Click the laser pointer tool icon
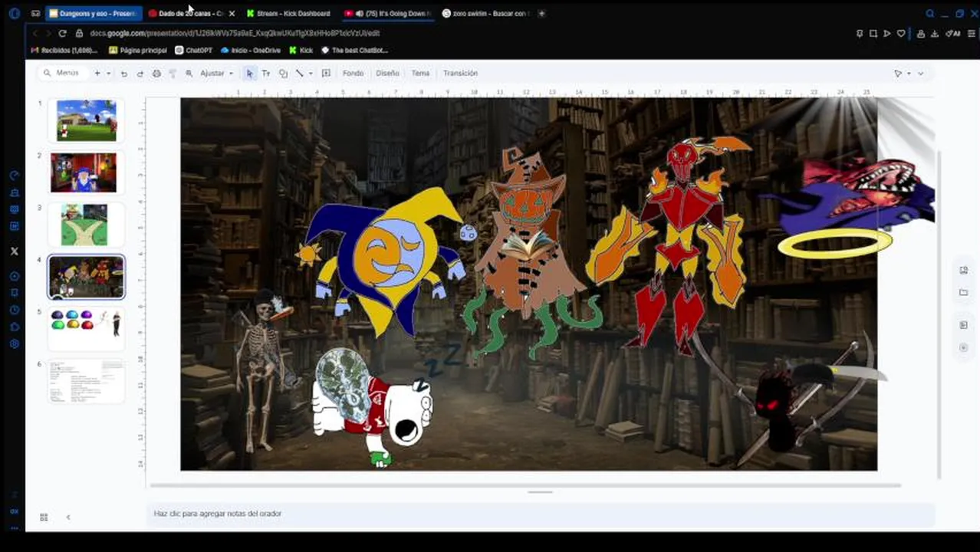This screenshot has height=552, width=980. [898, 74]
